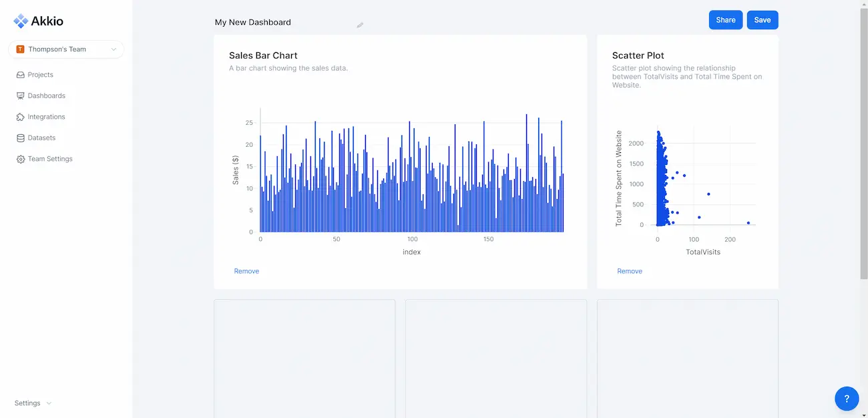Click the Dashboards presentation icon
The height and width of the screenshot is (418, 868).
click(x=21, y=96)
